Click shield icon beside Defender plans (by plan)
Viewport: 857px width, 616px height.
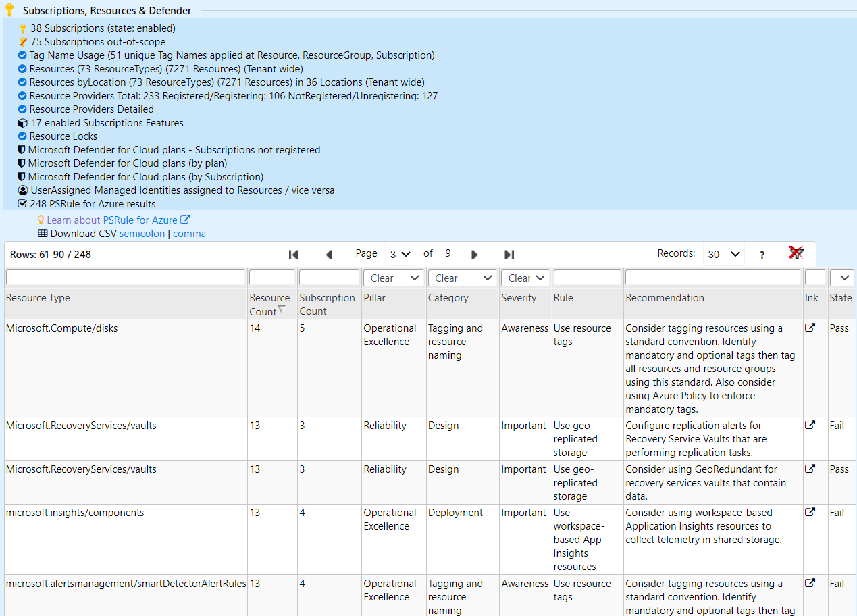(x=22, y=163)
